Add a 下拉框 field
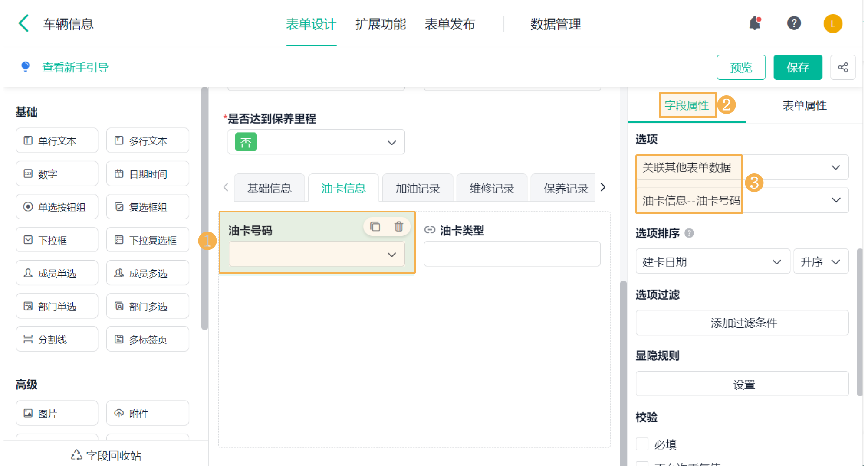 (x=57, y=240)
